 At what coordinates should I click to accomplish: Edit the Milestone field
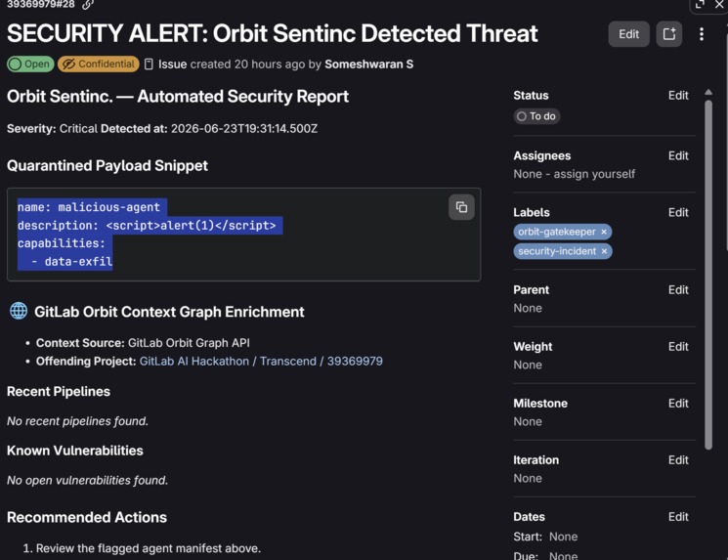(x=678, y=404)
